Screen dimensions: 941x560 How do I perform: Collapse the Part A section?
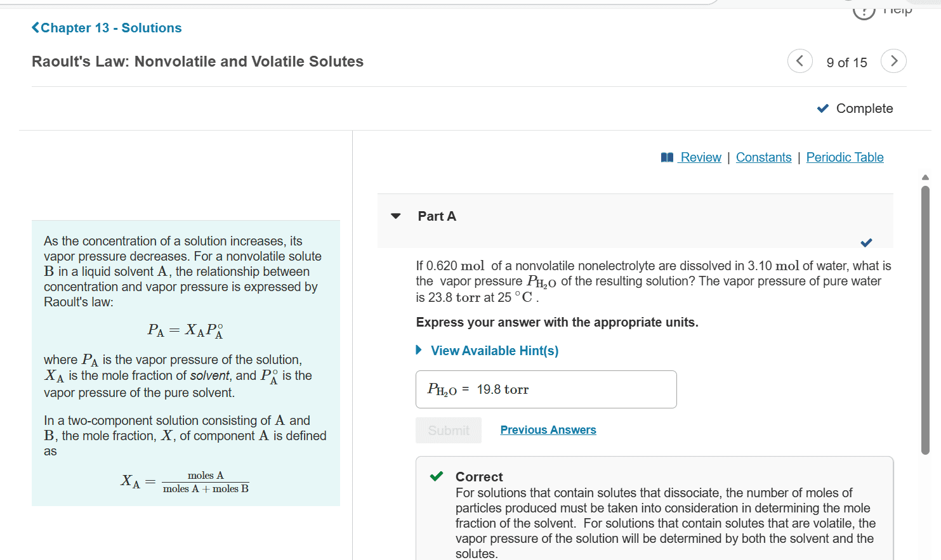(x=396, y=216)
